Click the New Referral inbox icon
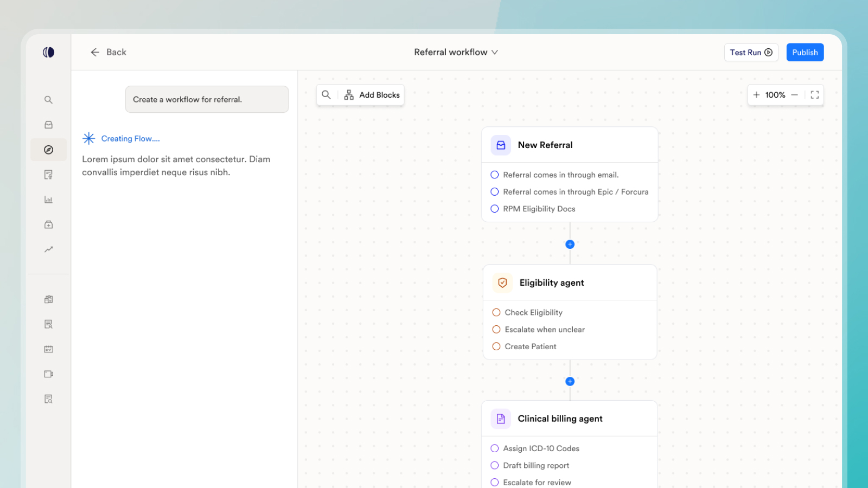The width and height of the screenshot is (868, 488). (501, 145)
